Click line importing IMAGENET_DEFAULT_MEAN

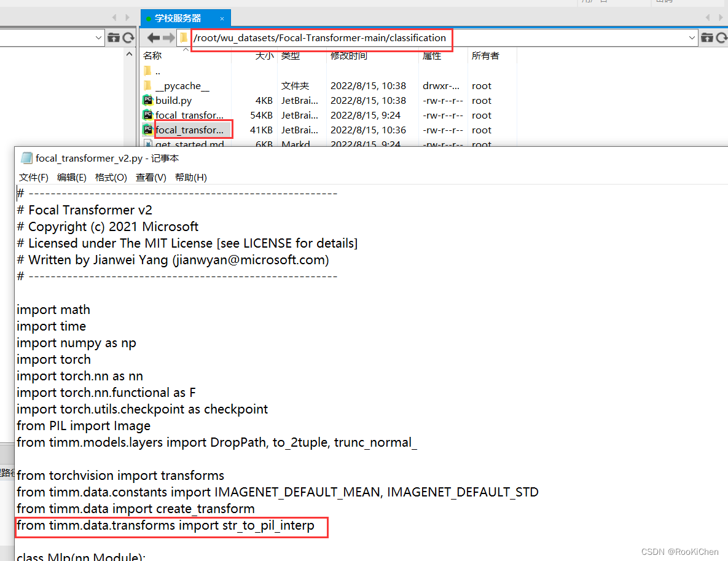pyautogui.click(x=278, y=492)
